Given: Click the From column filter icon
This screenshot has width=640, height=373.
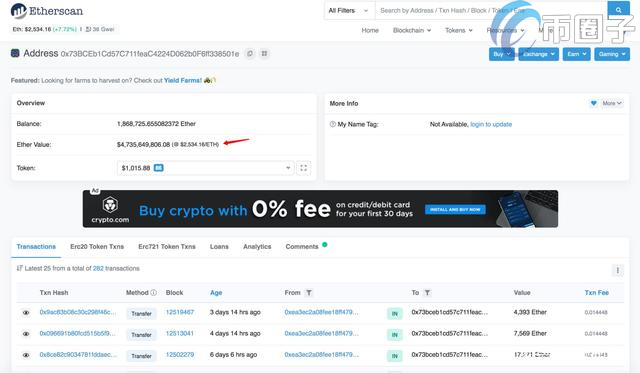Looking at the screenshot, I should coord(309,293).
